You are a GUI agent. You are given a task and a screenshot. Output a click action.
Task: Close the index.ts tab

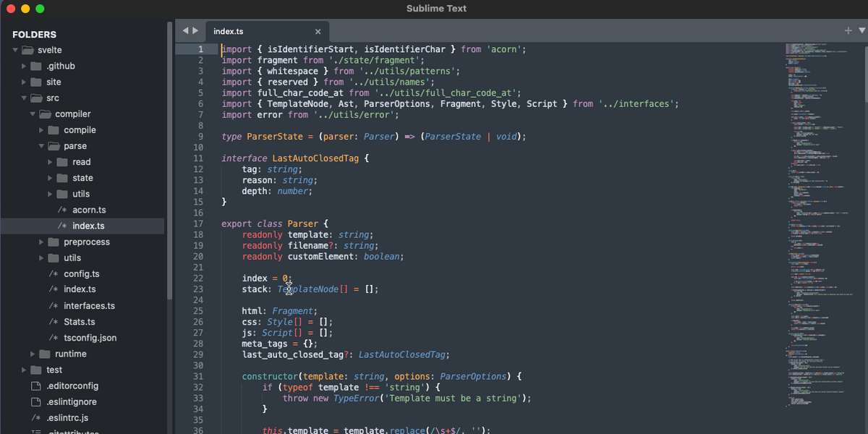pyautogui.click(x=318, y=32)
